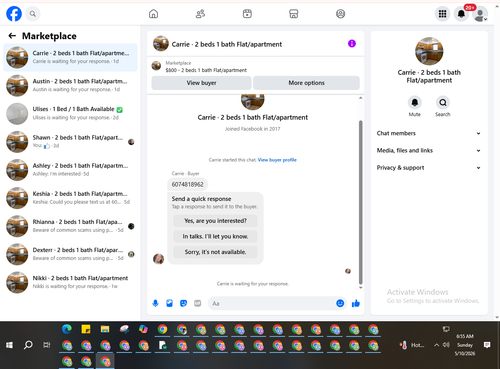Screen dimensions: 500x369
Task: Send a thumbs-up like
Action: 356,303
